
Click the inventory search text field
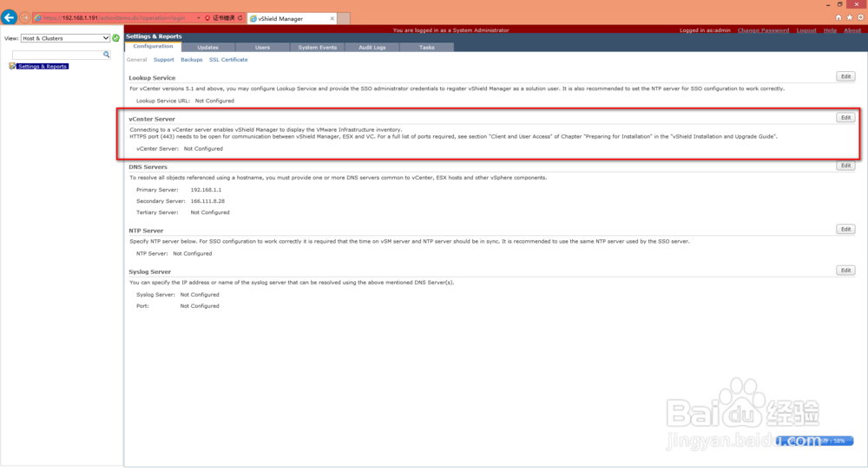[x=57, y=55]
